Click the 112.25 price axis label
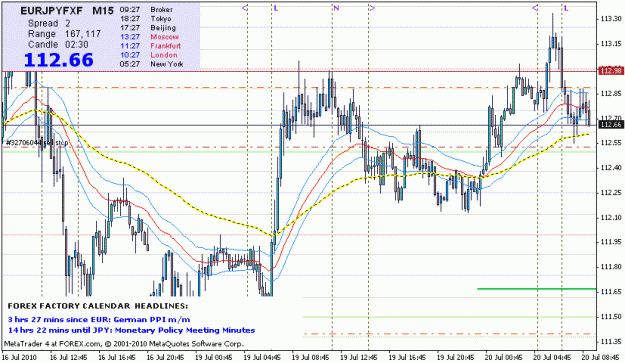This screenshot has width=625, height=363. 611,192
